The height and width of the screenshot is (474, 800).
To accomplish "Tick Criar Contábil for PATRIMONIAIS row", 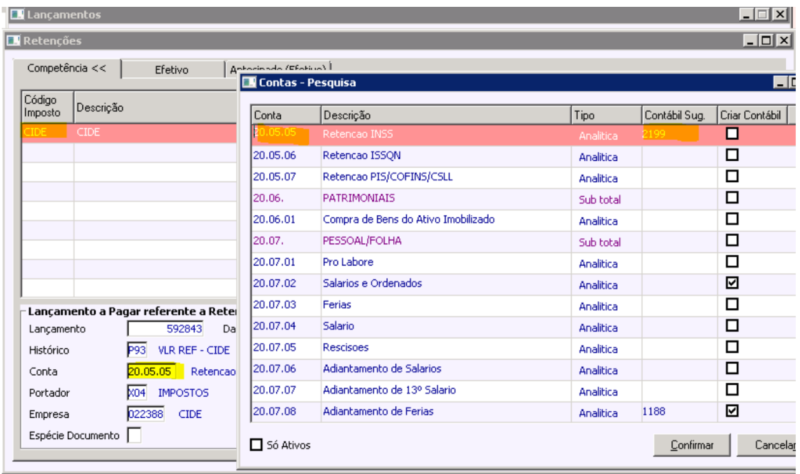I will [732, 198].
